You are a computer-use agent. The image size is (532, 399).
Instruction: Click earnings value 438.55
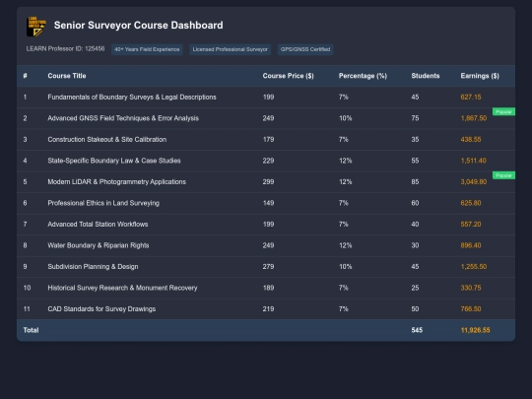(x=471, y=140)
